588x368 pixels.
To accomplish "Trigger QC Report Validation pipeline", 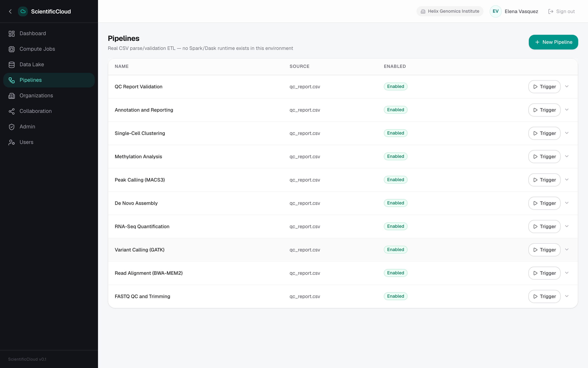I will tap(544, 87).
